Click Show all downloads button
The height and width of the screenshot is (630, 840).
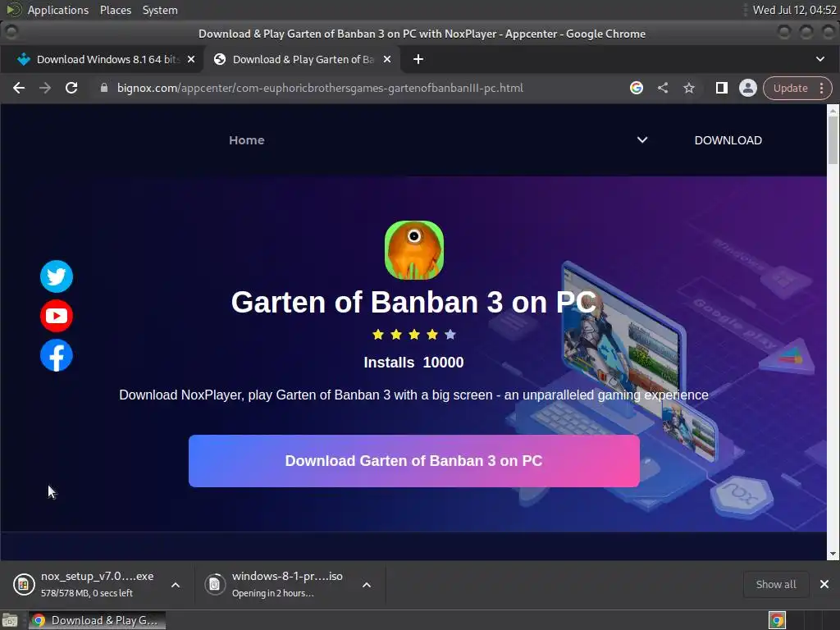(776, 584)
